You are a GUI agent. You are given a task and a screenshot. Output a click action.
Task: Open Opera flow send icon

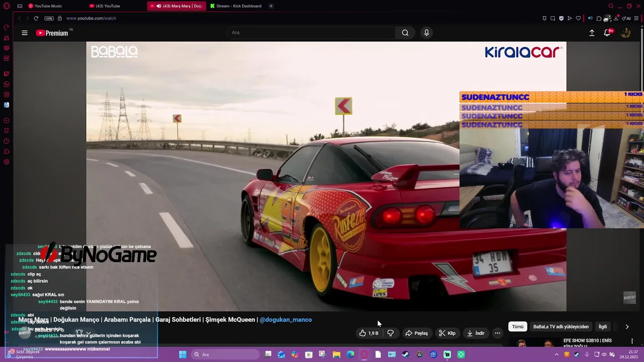pyautogui.click(x=570, y=18)
